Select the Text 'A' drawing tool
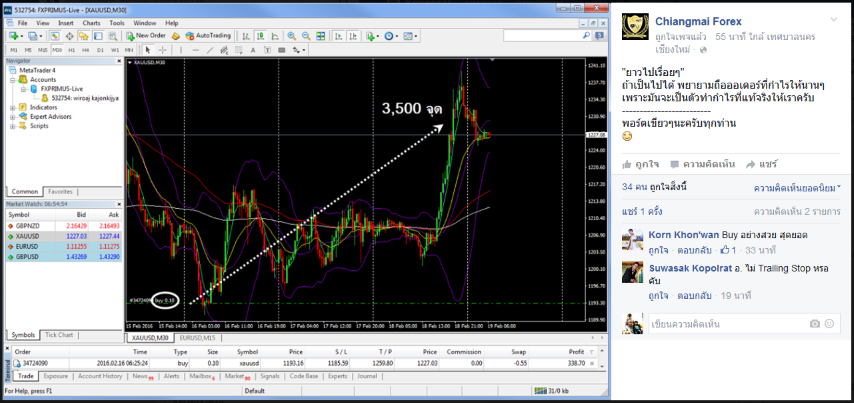Viewport: 854px width, 403px height. (x=253, y=50)
